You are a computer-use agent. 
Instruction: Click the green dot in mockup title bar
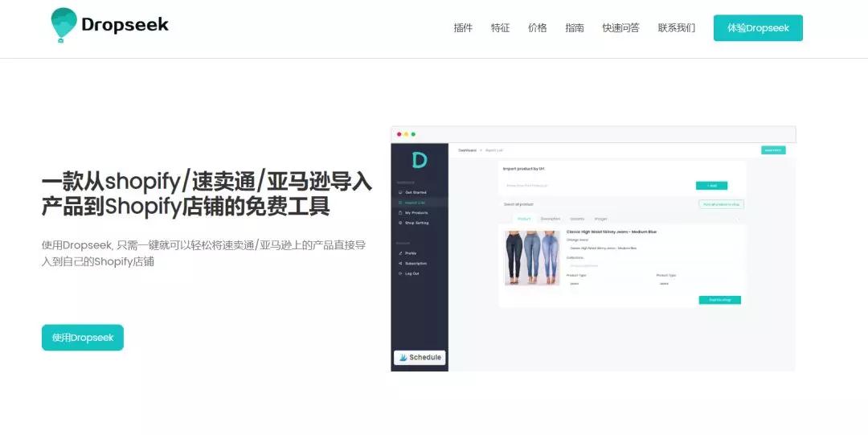click(413, 134)
